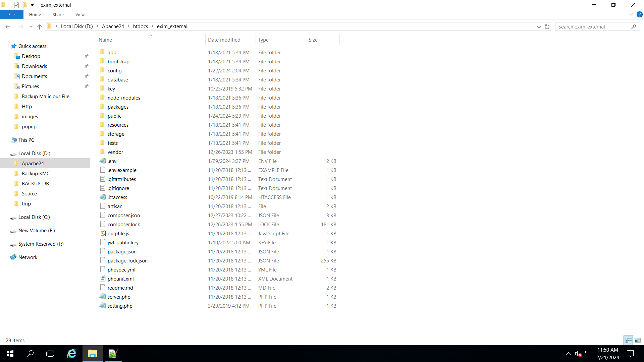Image resolution: width=644 pixels, height=362 pixels.
Task: Expand the ribbon with chevron arrow
Action: (631, 14)
